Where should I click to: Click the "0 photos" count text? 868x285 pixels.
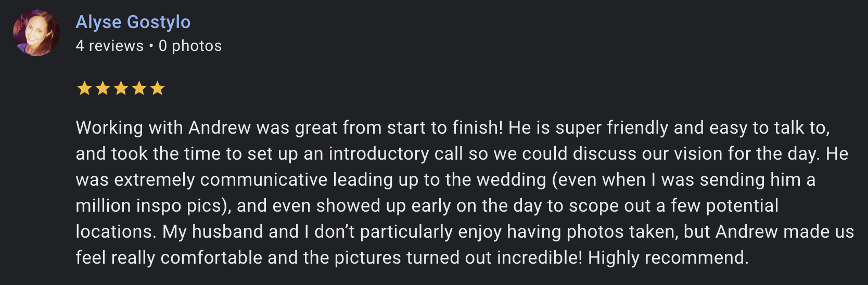(x=190, y=46)
